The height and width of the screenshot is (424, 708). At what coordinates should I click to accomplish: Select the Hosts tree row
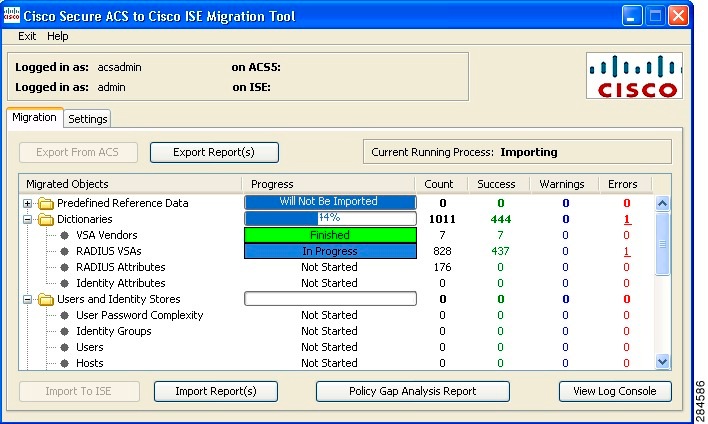pos(89,363)
